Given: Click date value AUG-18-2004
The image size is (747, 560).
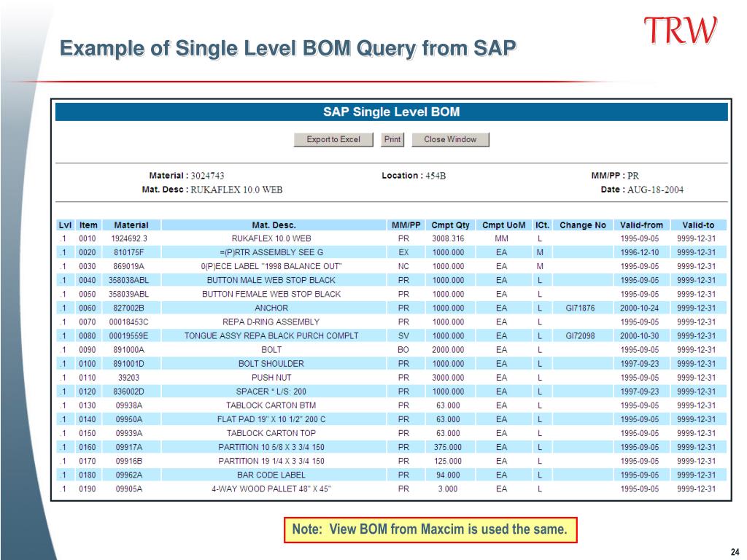Looking at the screenshot, I should click(x=655, y=190).
